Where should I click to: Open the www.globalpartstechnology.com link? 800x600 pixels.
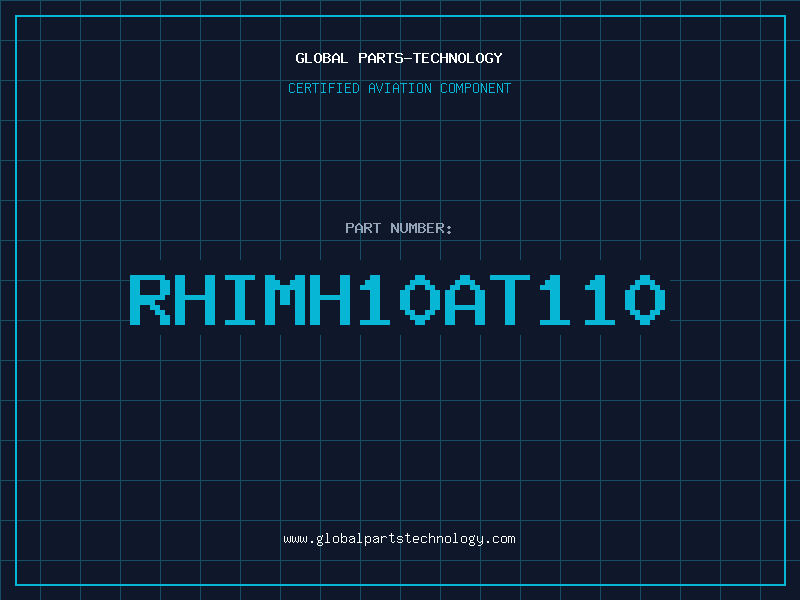[x=399, y=539]
